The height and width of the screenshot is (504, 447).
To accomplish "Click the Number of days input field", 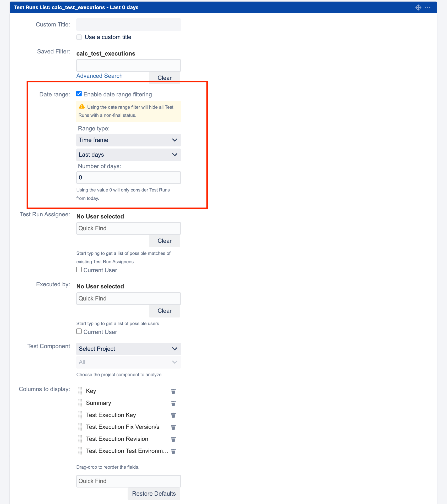I will (128, 177).
